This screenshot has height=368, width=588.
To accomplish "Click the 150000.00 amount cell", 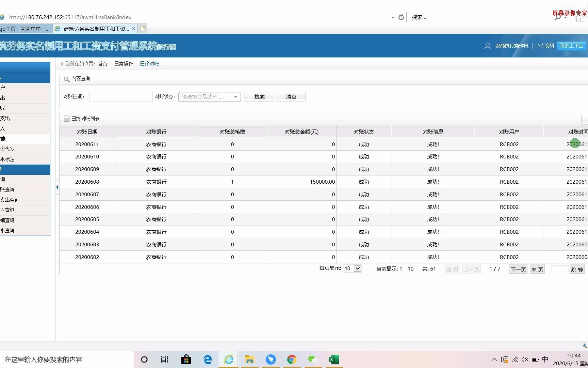I will [x=301, y=182].
